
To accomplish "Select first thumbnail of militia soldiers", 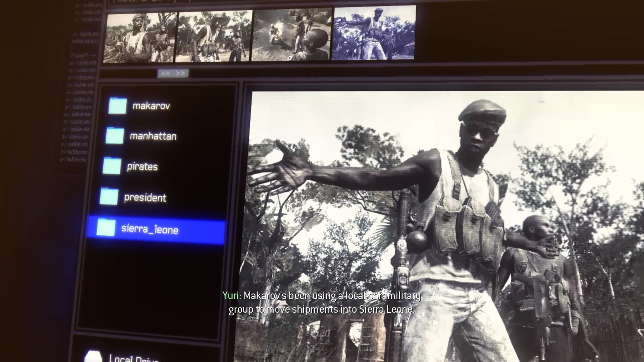I will click(140, 38).
